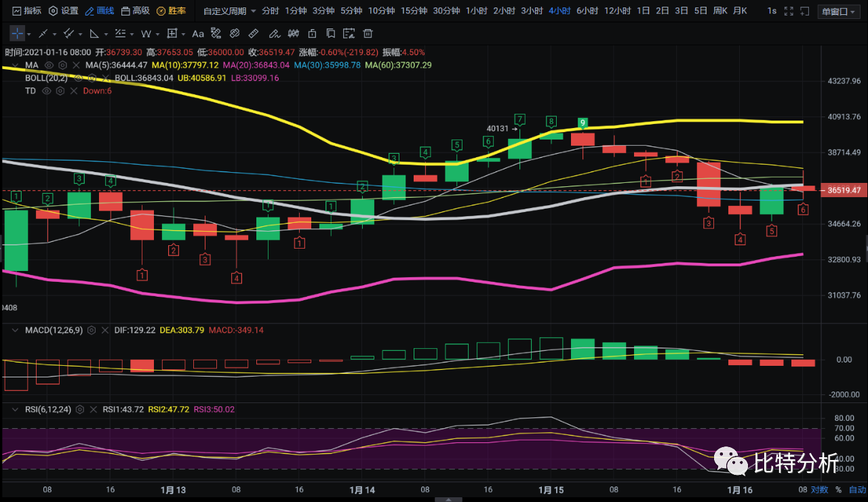Viewport: 868px width, 502px height.
Task: Switch to the 1小时 timeframe
Action: pyautogui.click(x=475, y=11)
